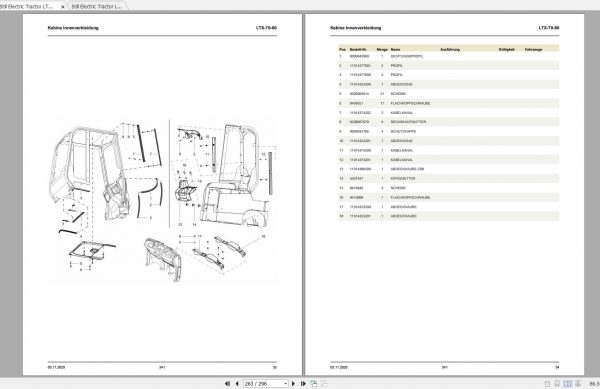The width and height of the screenshot is (600, 389).
Task: Click the 'Fahrzeuge' column header
Action: [x=533, y=49]
